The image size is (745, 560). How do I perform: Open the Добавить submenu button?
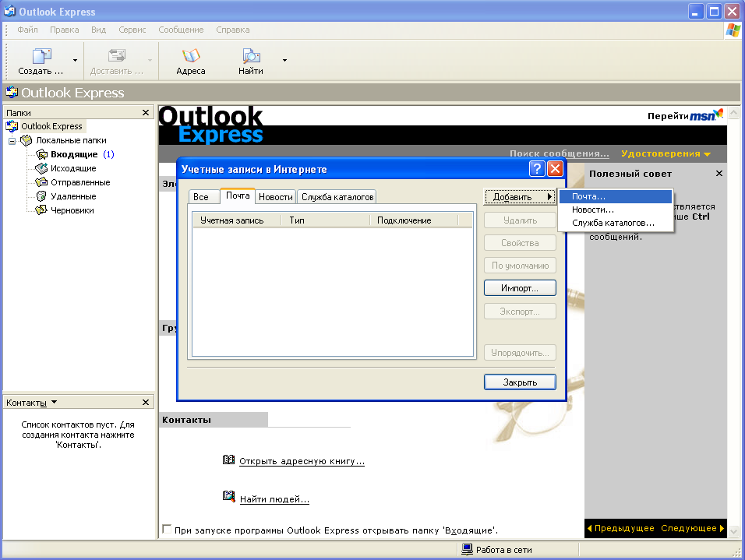(520, 196)
